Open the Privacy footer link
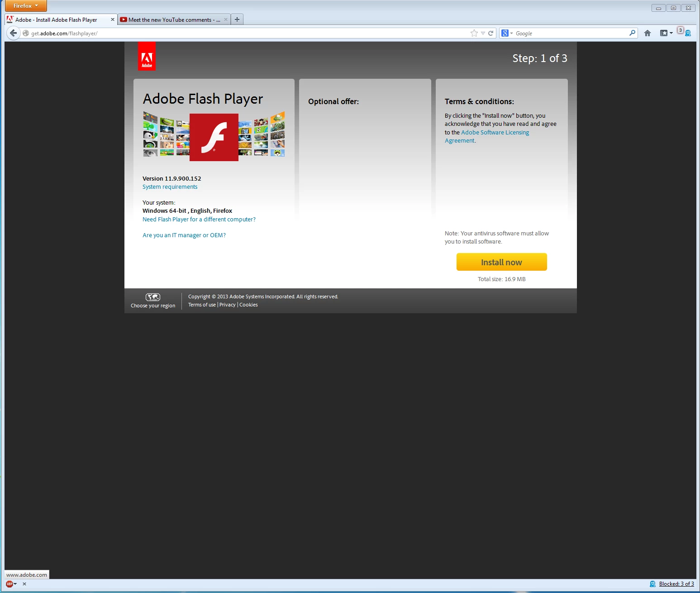700x593 pixels. [x=227, y=305]
